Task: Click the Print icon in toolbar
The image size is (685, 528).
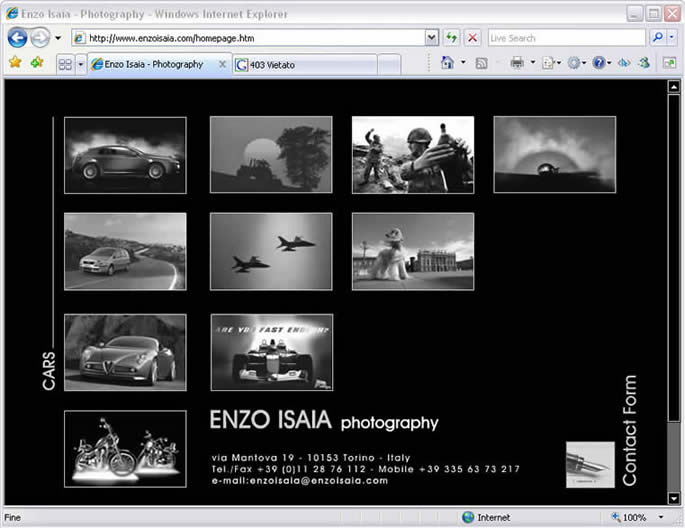Action: pyautogui.click(x=517, y=63)
